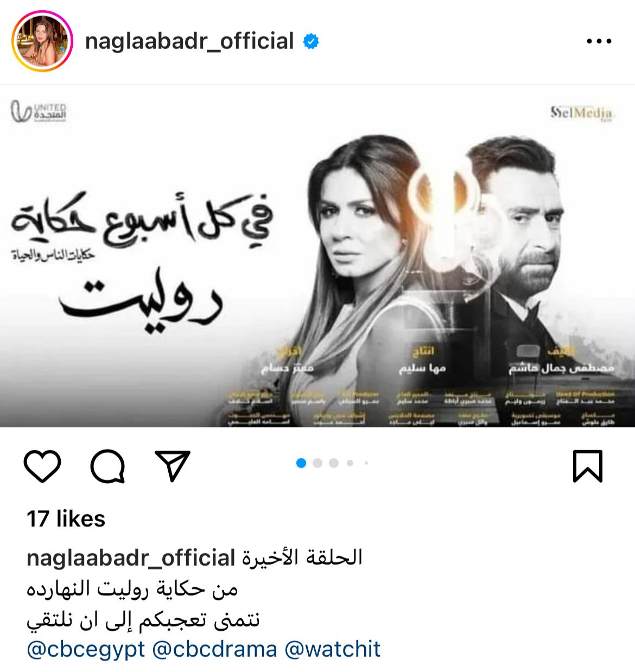Share post using paper plane icon

point(172,465)
